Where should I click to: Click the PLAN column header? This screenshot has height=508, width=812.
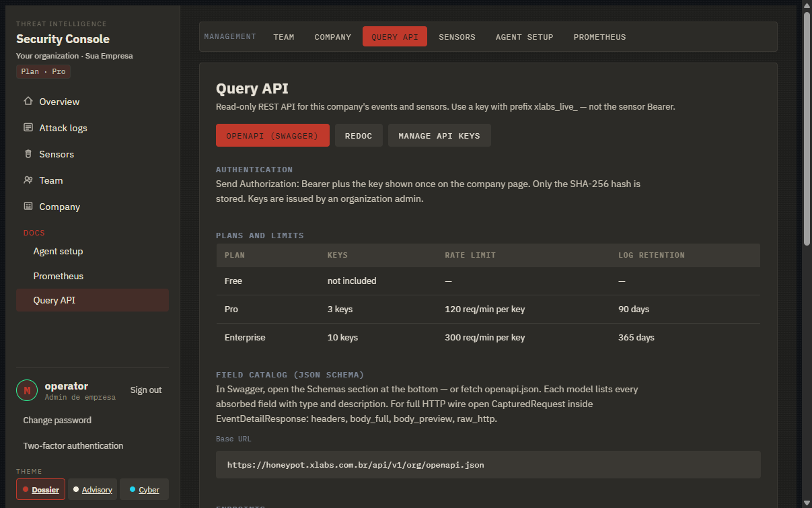click(235, 255)
